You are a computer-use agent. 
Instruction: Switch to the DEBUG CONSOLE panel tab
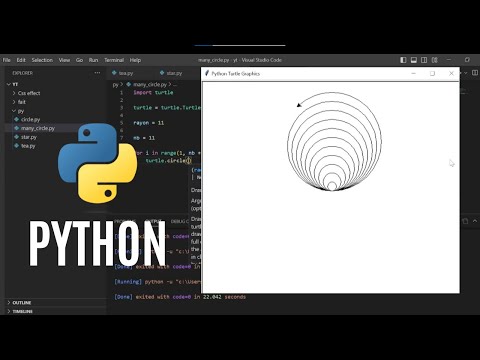(180, 221)
